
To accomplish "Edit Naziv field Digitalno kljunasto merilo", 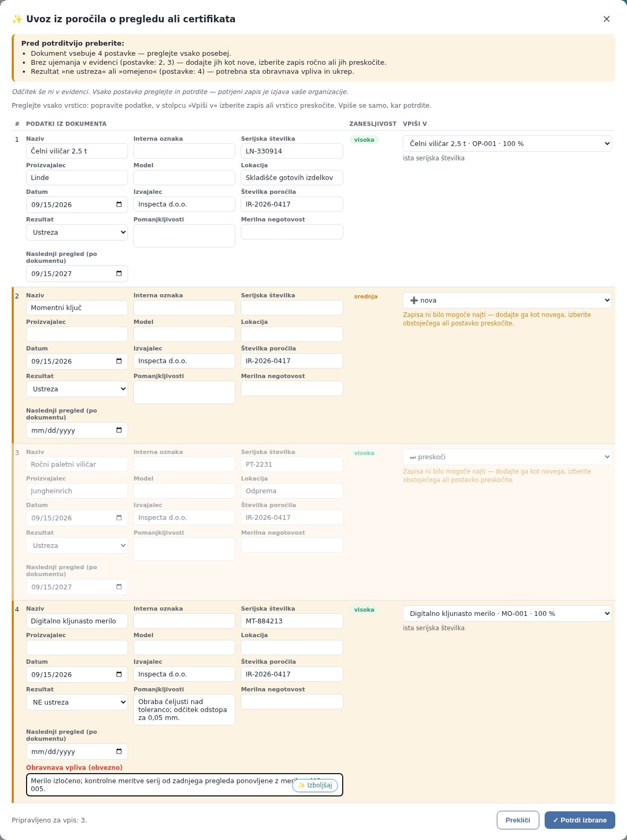I will coord(77,621).
